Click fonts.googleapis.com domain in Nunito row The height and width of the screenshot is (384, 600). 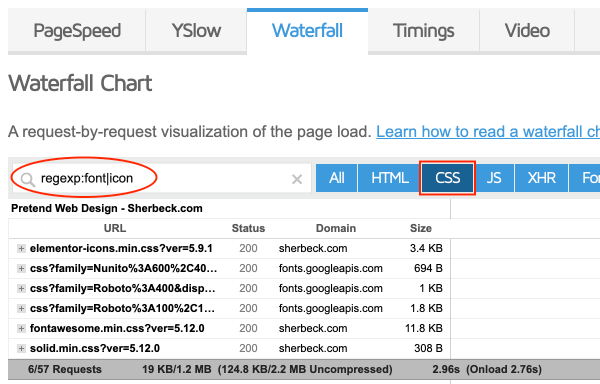(x=331, y=268)
